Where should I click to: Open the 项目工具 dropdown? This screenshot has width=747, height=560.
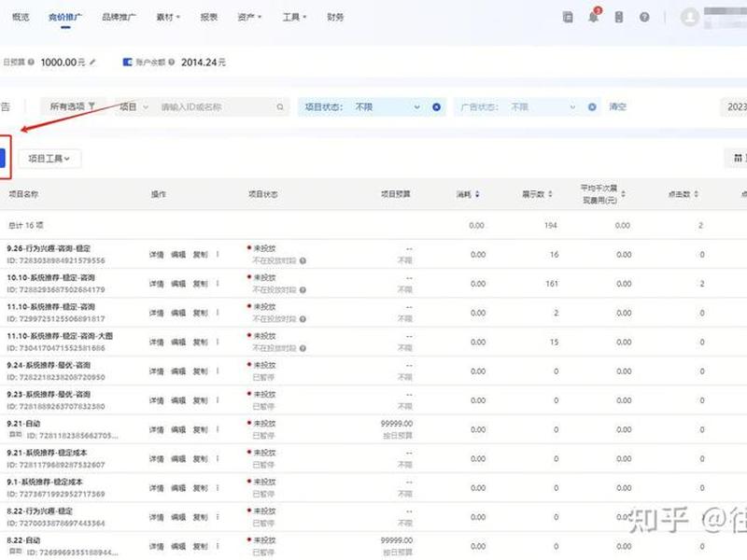tap(49, 158)
